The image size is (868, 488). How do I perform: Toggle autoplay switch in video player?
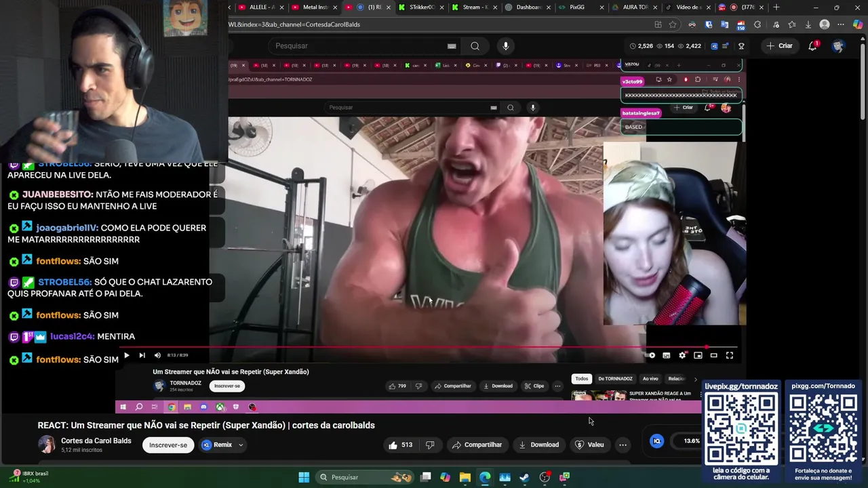click(651, 355)
